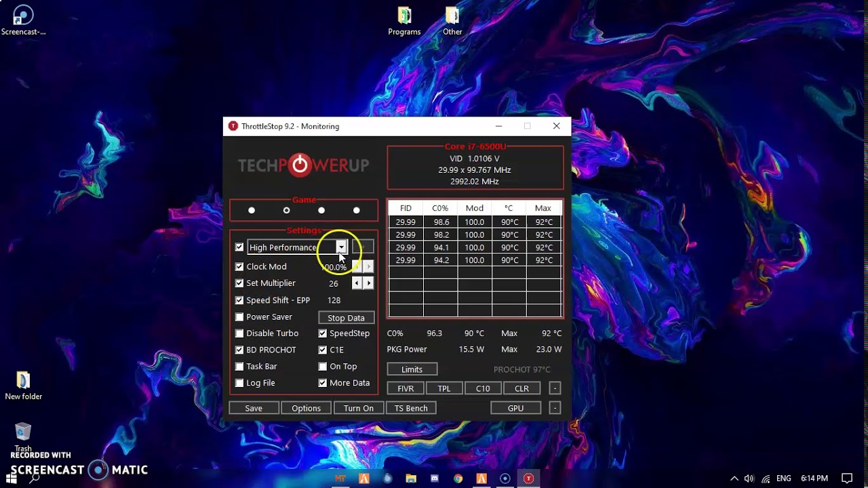Click the ThrottleStop title bar logo icon
The width and height of the screenshot is (868, 488).
[233, 126]
